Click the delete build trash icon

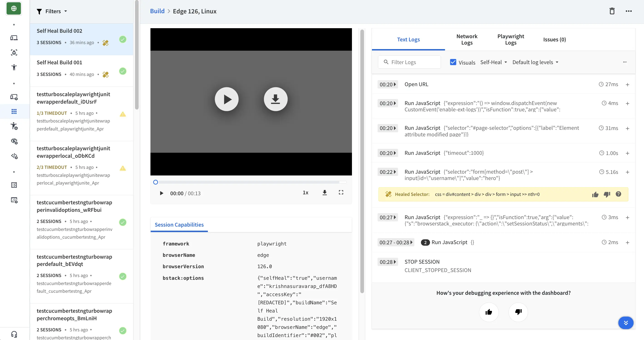(612, 11)
